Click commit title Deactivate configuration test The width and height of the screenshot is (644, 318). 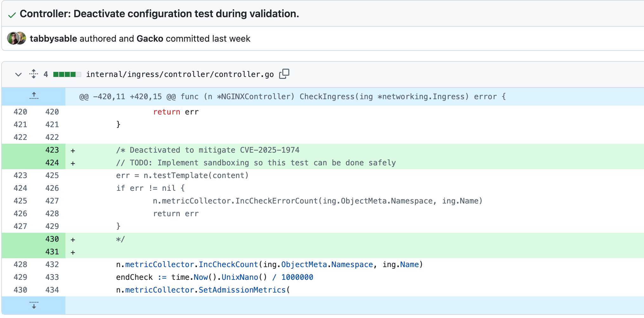[159, 14]
